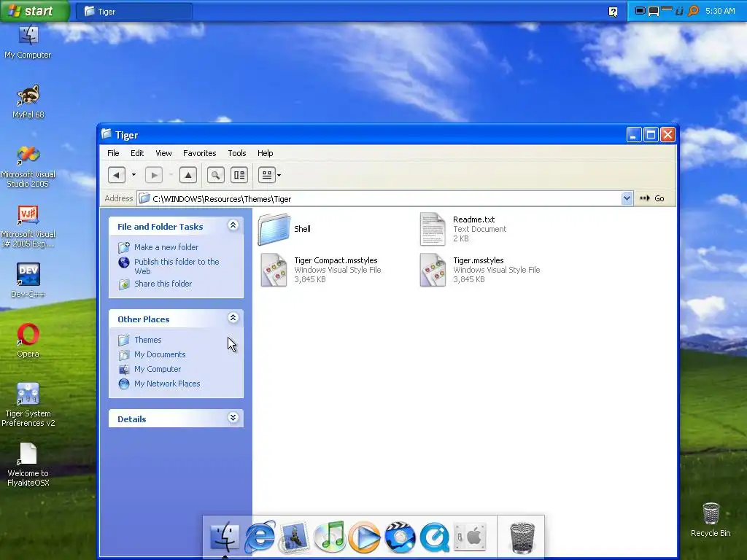This screenshot has width=747, height=560.
Task: Open the Search magnifier toolbar button
Action: click(x=216, y=175)
